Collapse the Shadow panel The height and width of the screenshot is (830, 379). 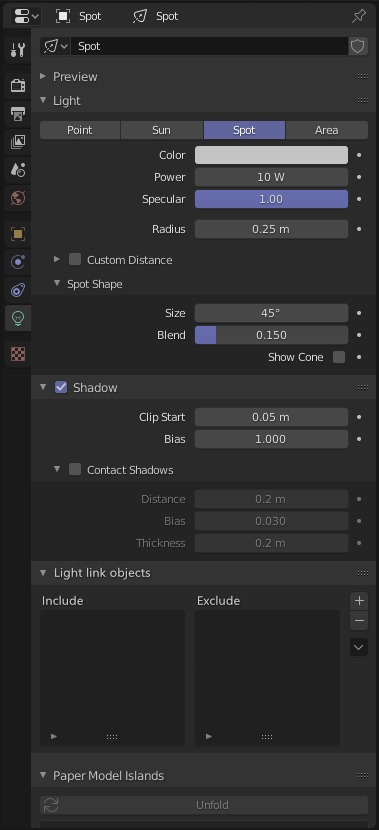pyautogui.click(x=43, y=387)
